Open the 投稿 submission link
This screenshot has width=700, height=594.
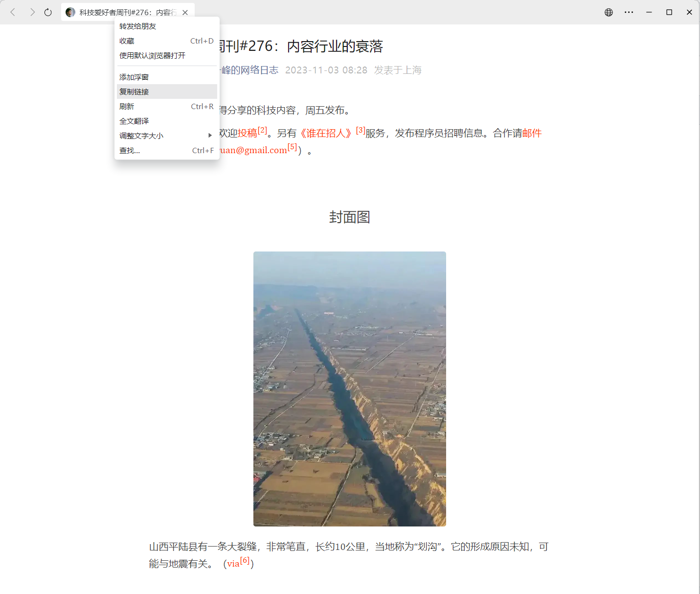[x=248, y=133]
